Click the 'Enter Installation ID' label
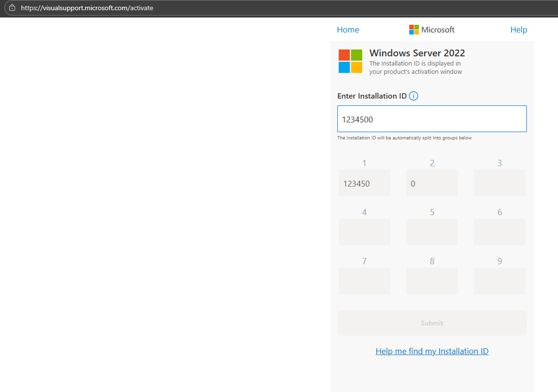558x392 pixels. pos(372,96)
